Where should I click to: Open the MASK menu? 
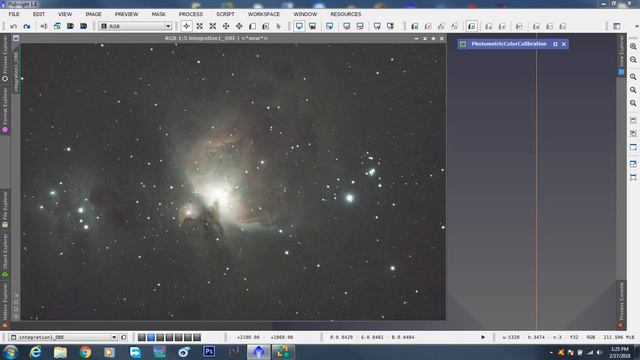(x=158, y=14)
